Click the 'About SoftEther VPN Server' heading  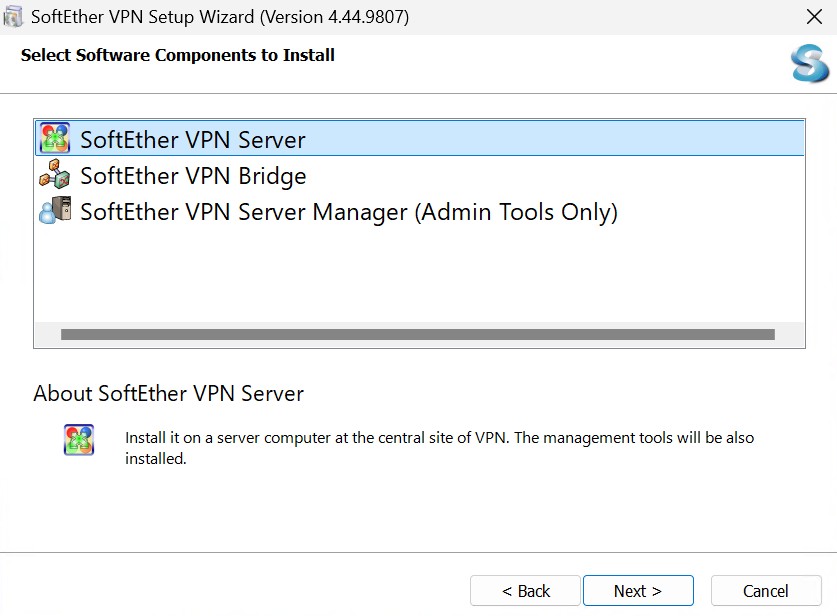pos(168,393)
